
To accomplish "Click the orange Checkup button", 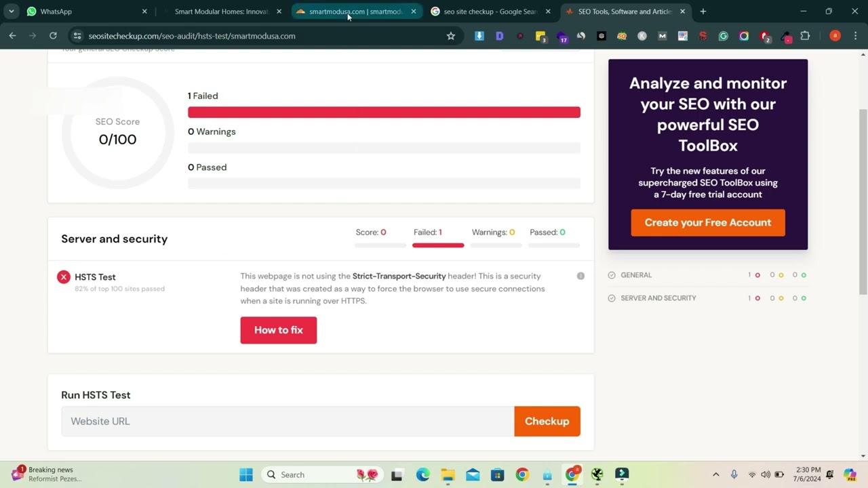I will coord(547,421).
